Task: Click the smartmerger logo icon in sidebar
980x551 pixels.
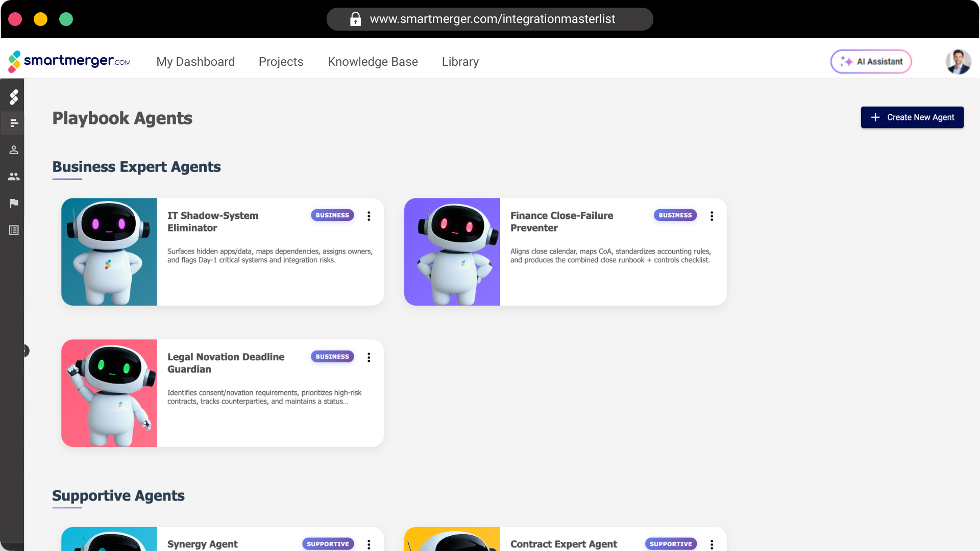Action: (14, 97)
